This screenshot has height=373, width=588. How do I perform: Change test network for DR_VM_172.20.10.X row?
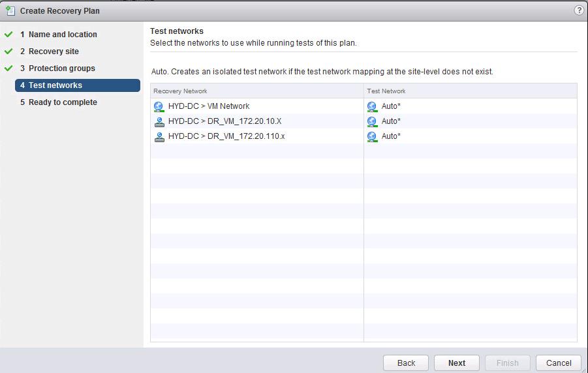coord(471,121)
